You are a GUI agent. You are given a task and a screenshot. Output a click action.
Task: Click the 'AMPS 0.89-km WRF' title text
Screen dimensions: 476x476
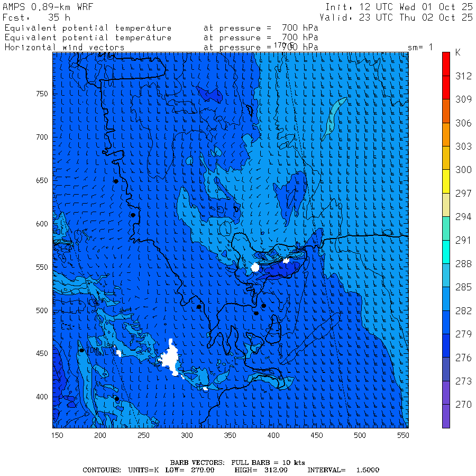48,7
